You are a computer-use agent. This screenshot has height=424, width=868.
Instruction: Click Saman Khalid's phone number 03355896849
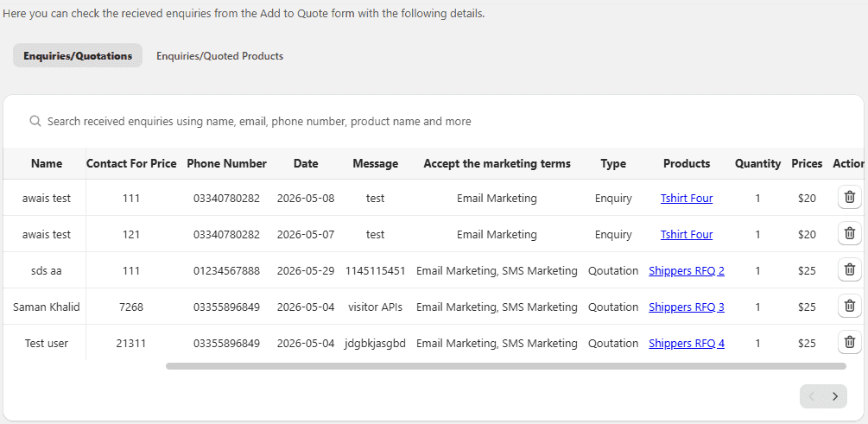pyautogui.click(x=226, y=307)
